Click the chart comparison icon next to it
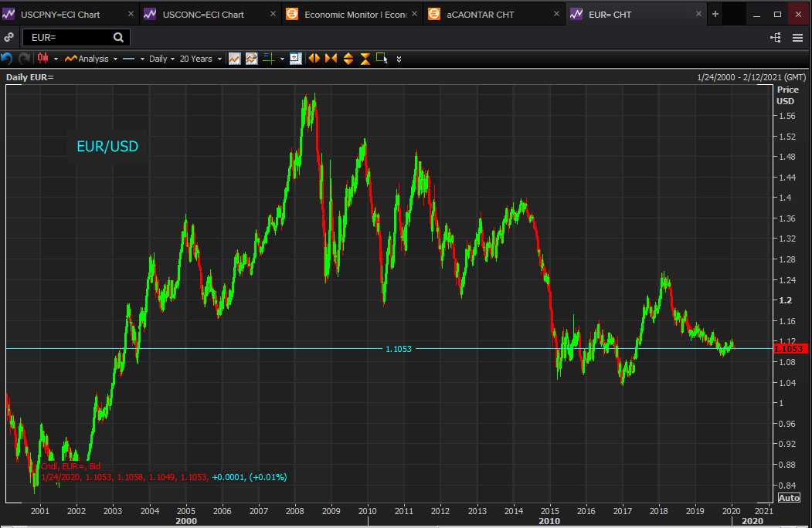 [x=252, y=59]
